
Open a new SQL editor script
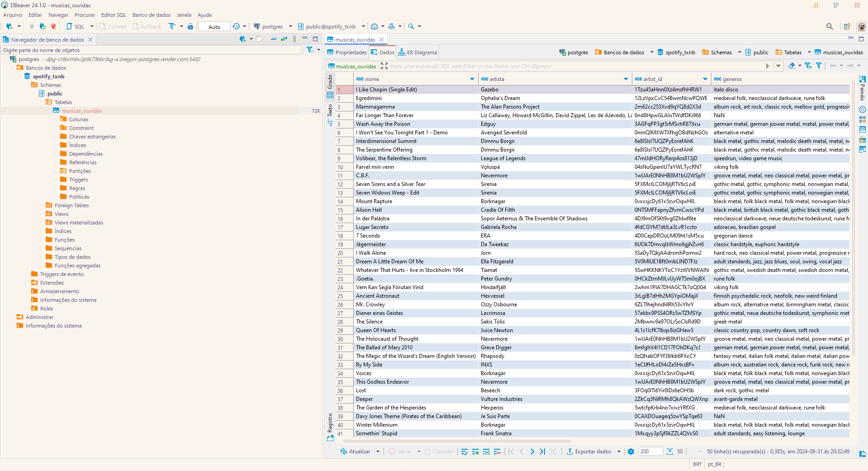[76, 26]
